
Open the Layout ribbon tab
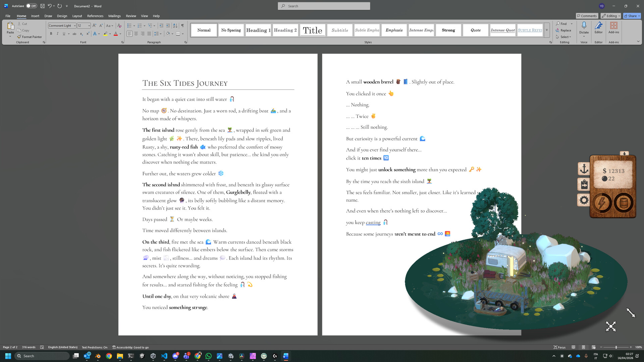coord(77,16)
